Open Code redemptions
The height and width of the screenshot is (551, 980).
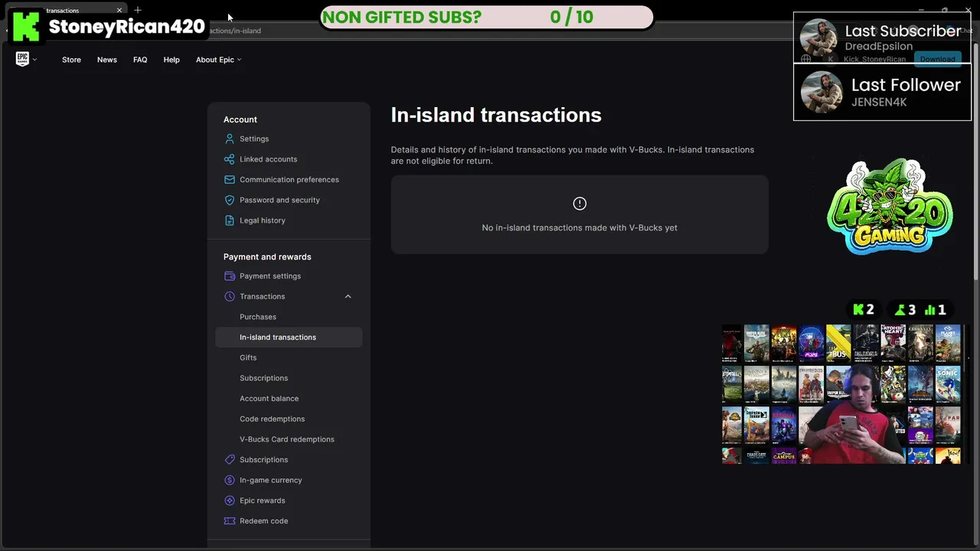click(272, 419)
